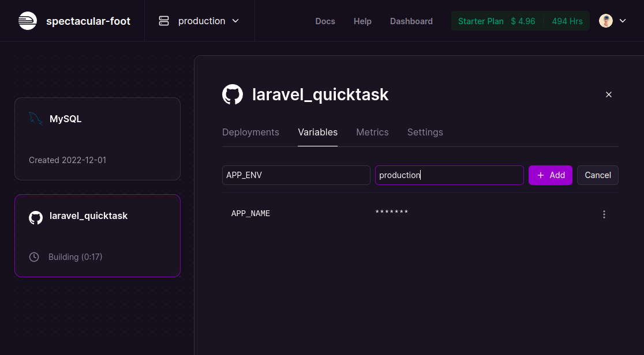
Task: Click the plus icon inside the Add button
Action: tap(540, 175)
